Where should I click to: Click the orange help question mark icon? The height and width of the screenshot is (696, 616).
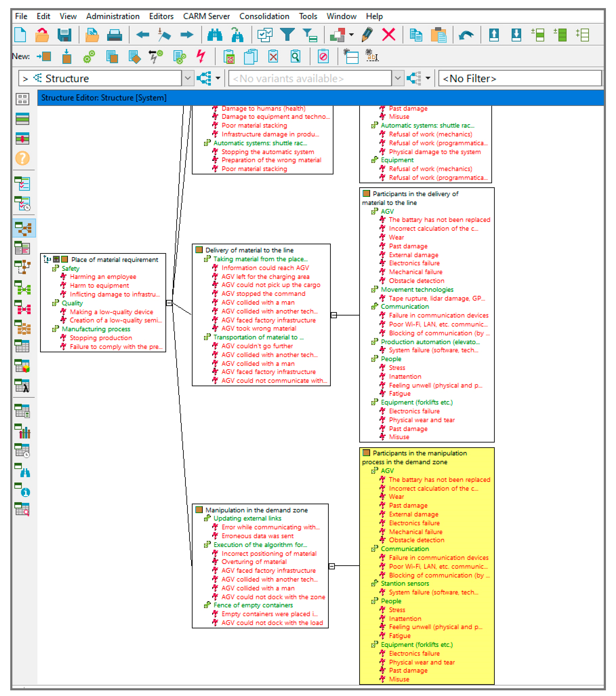pyautogui.click(x=22, y=158)
